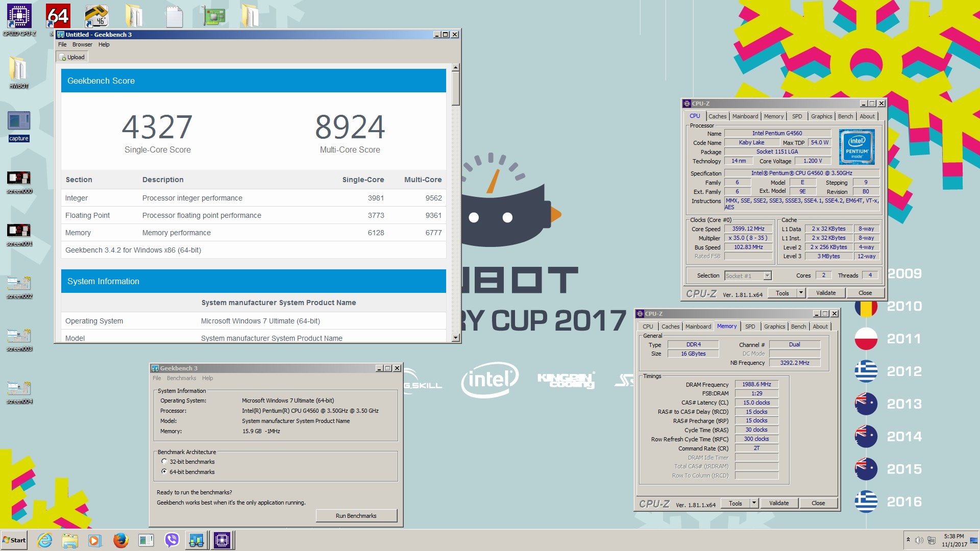Open About tab in upper CPU-Z window

click(867, 116)
